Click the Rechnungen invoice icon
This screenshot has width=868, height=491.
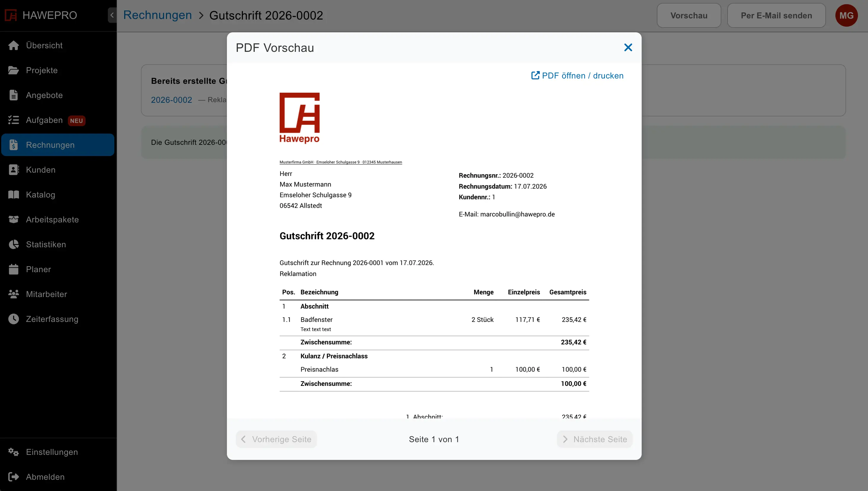pyautogui.click(x=14, y=145)
